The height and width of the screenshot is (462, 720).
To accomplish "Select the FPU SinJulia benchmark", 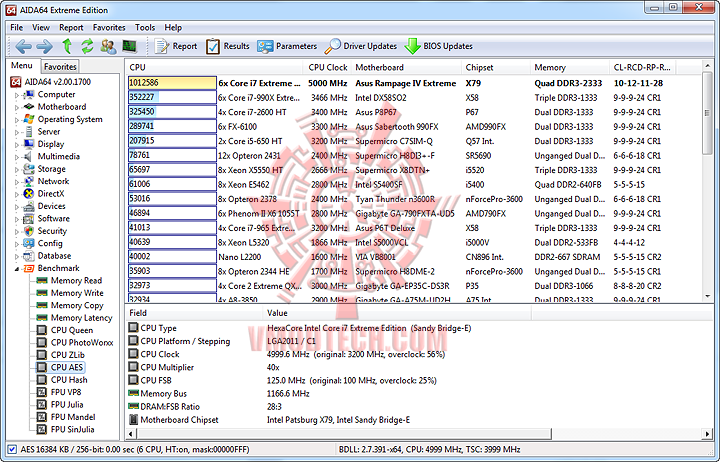I will (x=66, y=429).
